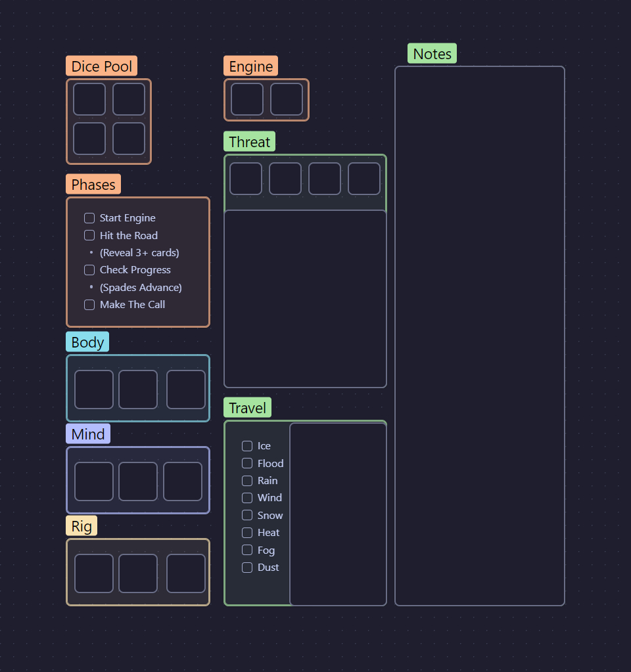
Task: Select the yellow Rig label
Action: [x=82, y=526]
